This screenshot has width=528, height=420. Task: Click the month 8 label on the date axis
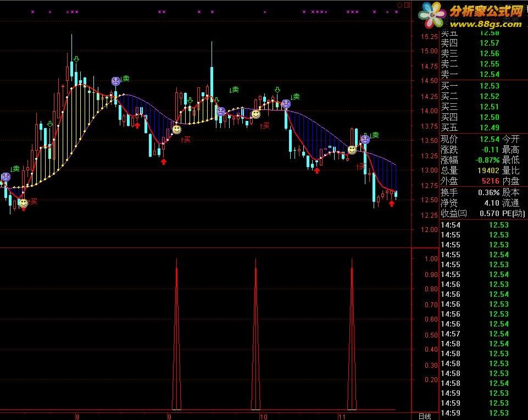coord(78,417)
